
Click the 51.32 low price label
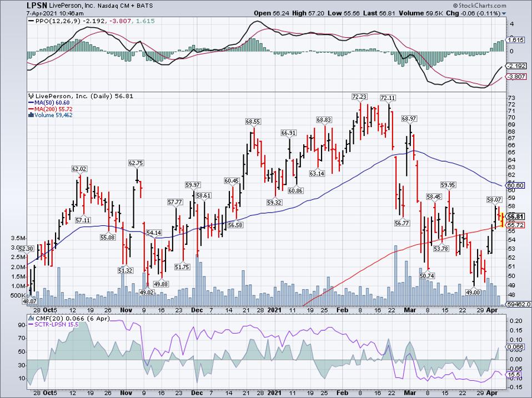(x=125, y=270)
